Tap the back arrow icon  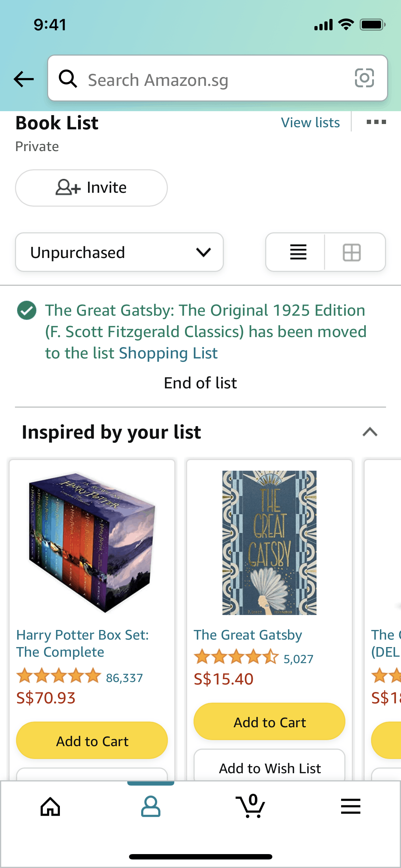point(24,79)
